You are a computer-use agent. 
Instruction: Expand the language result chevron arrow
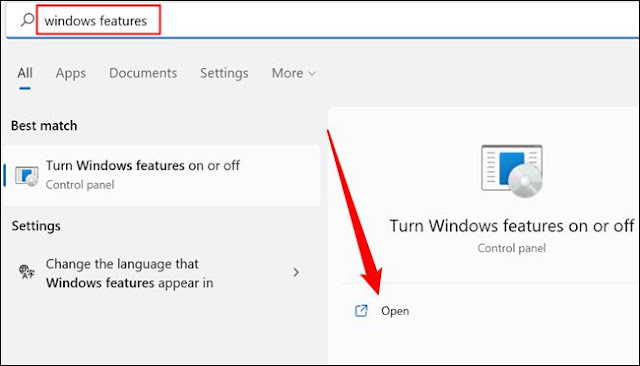[x=296, y=272]
